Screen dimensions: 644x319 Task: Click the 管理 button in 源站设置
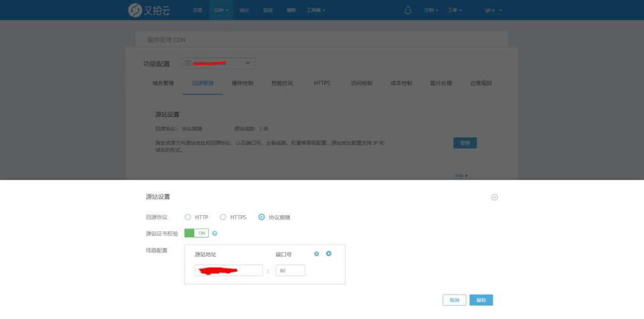point(465,143)
